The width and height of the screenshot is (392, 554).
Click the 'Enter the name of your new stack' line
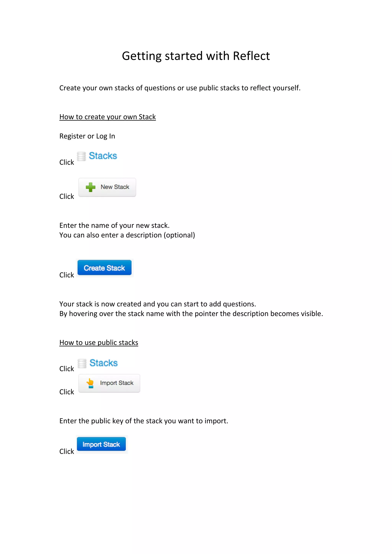point(114,226)
